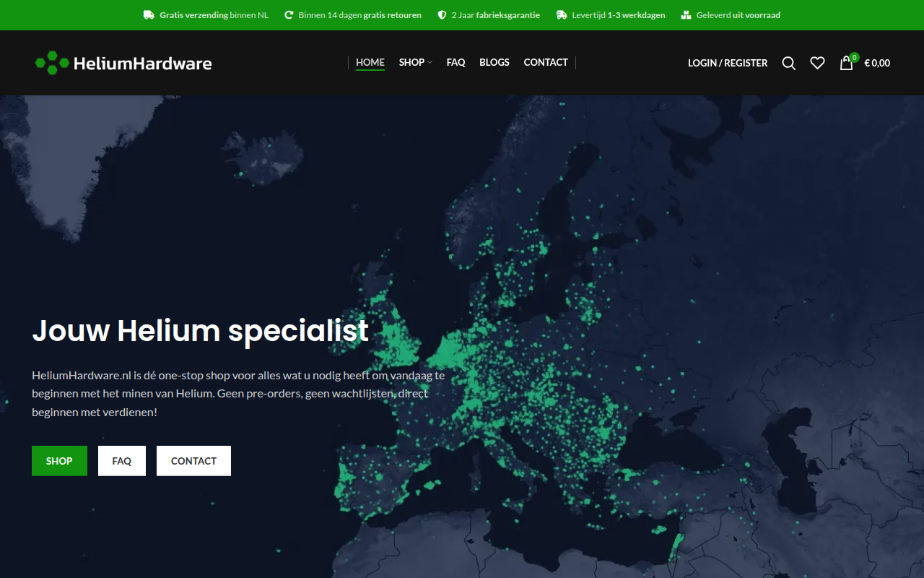The width and height of the screenshot is (924, 578).
Task: Click the cart total € 0,00
Action: coord(877,63)
